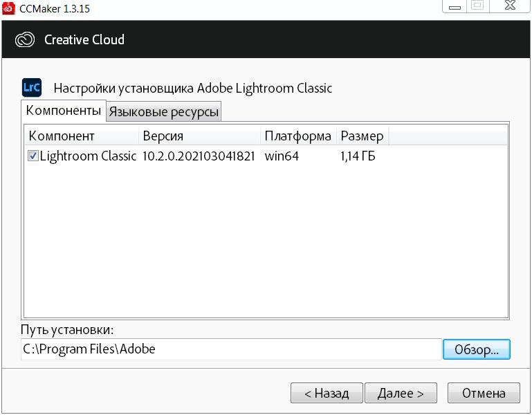Click the Creative Cloud header text
532x415 pixels.
84,39
